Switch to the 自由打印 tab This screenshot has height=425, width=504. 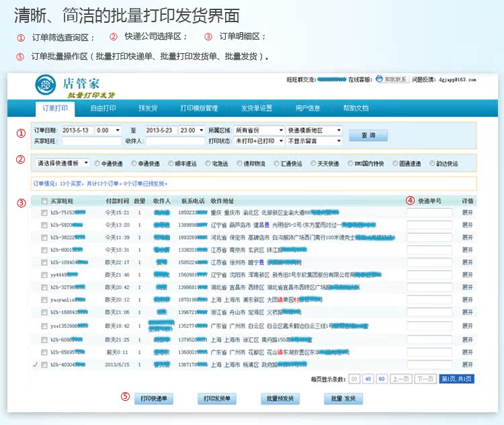[x=103, y=108]
